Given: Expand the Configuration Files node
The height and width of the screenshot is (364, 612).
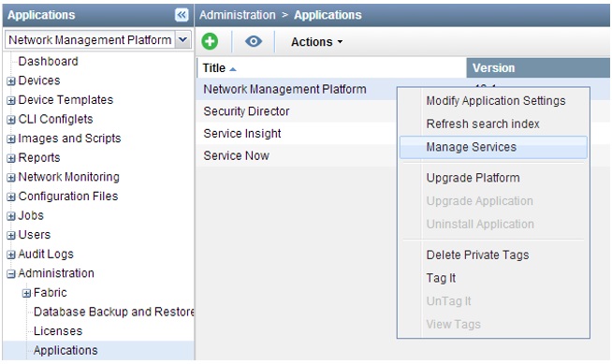Looking at the screenshot, I should coord(11,197).
